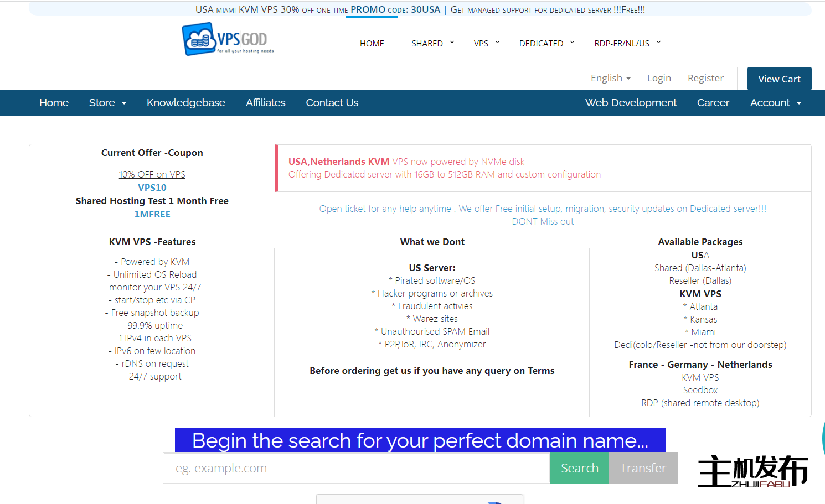Click the green Search button
825x504 pixels.
click(x=579, y=468)
